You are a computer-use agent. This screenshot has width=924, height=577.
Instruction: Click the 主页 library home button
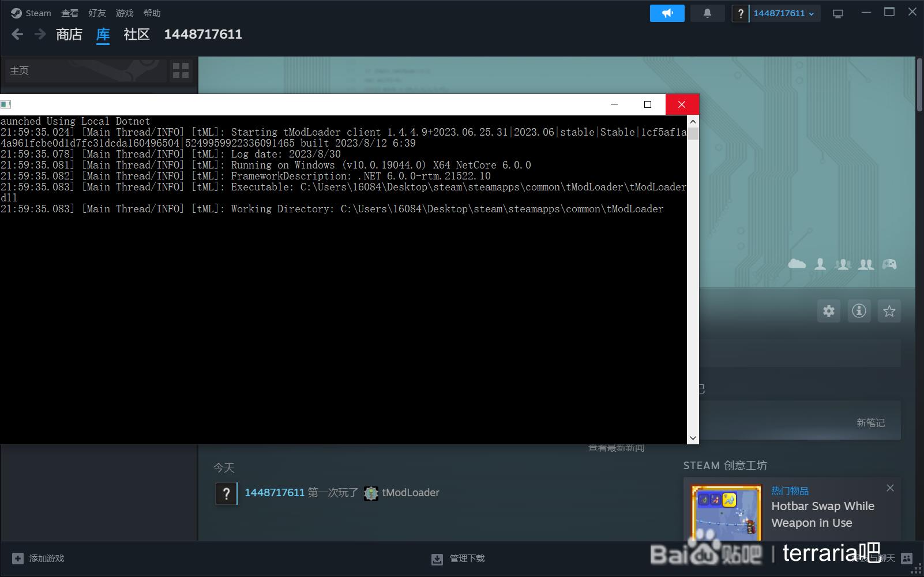point(85,70)
